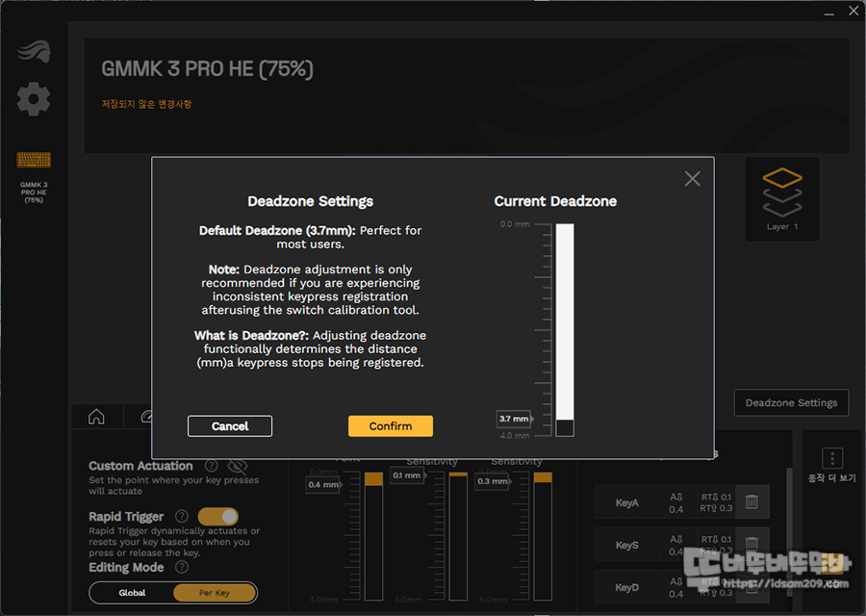Switch to the gauge tab beside home

144,417
